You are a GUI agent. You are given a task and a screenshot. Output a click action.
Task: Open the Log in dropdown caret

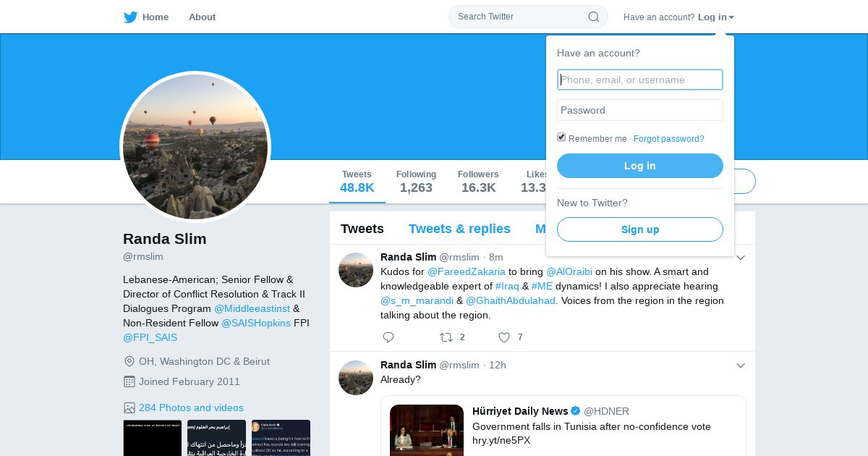[x=731, y=17]
